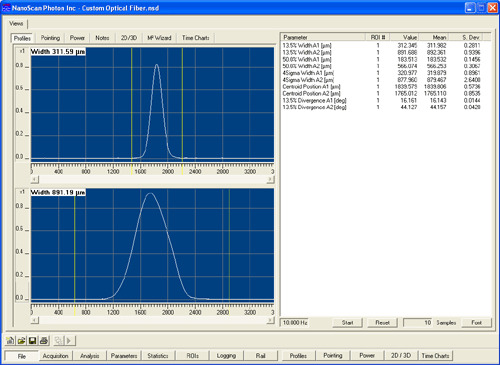
Task: Open the Profiles tab under Views
Action: (x=22, y=38)
